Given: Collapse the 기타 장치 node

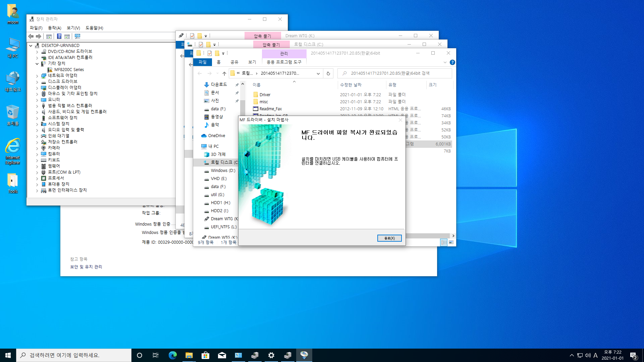Looking at the screenshot, I should pos(37,64).
